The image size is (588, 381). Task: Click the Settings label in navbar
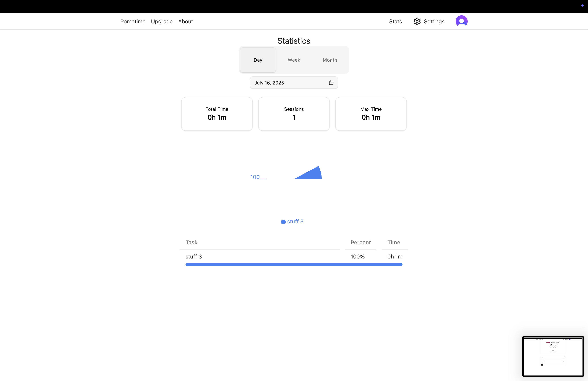tap(434, 22)
